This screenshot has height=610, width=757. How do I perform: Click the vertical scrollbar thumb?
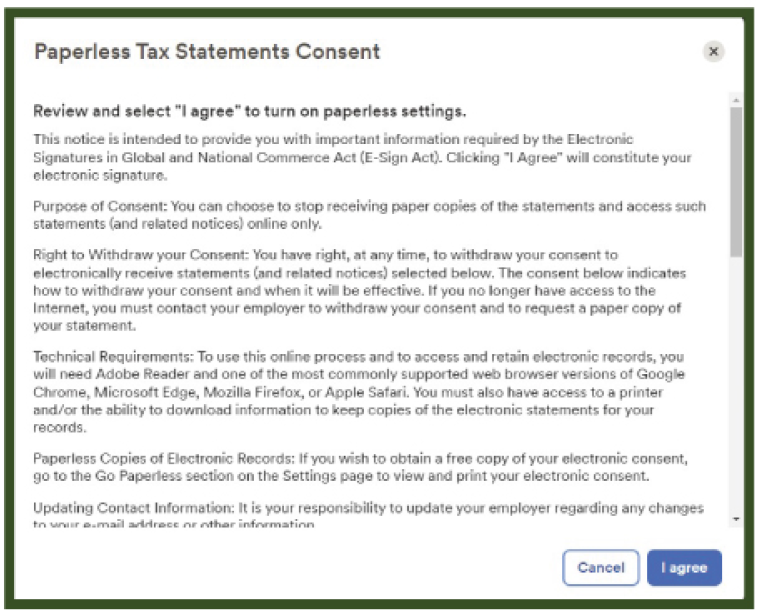(736, 180)
